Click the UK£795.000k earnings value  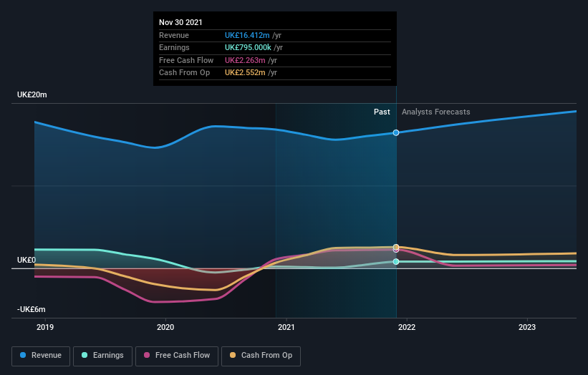click(248, 47)
